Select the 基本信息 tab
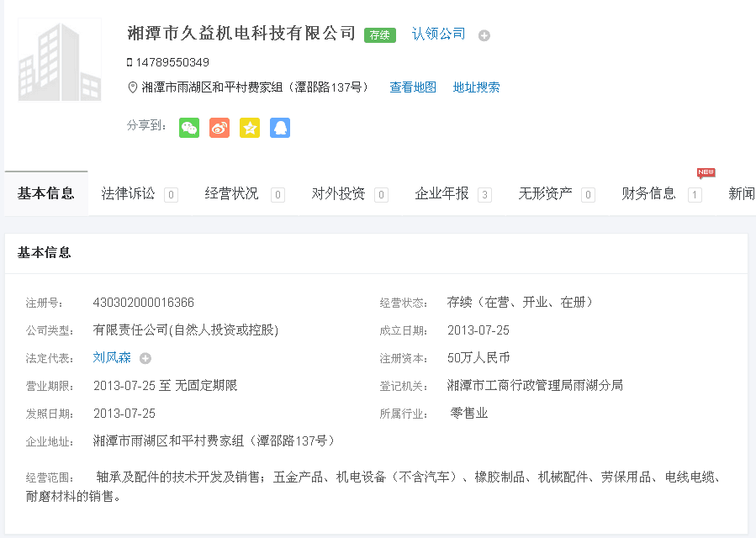Screen dimensions: 756x538 [x=46, y=193]
